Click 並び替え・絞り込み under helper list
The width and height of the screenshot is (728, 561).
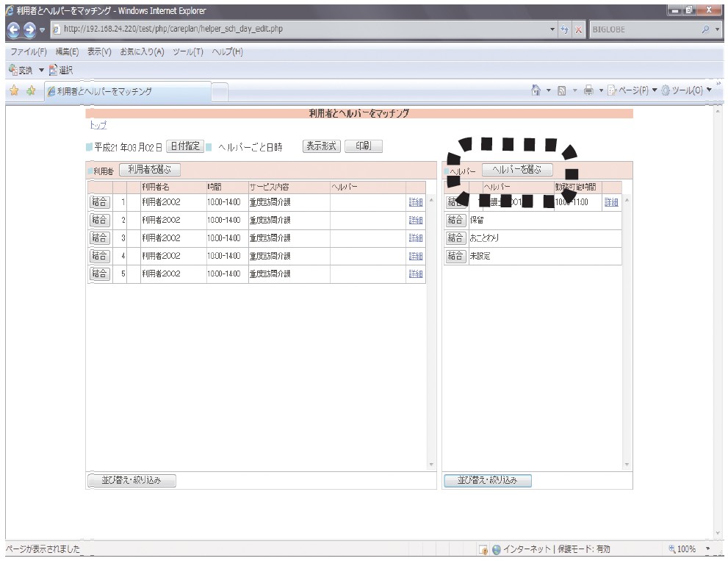[488, 480]
